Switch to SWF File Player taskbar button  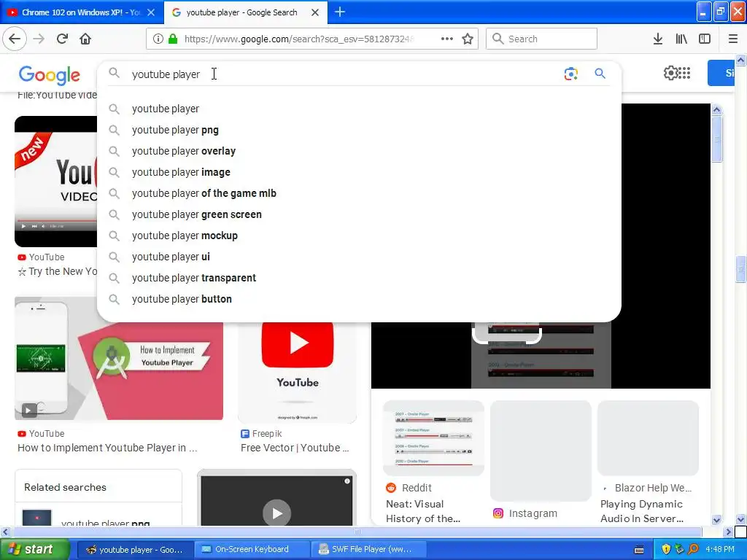pyautogui.click(x=368, y=550)
